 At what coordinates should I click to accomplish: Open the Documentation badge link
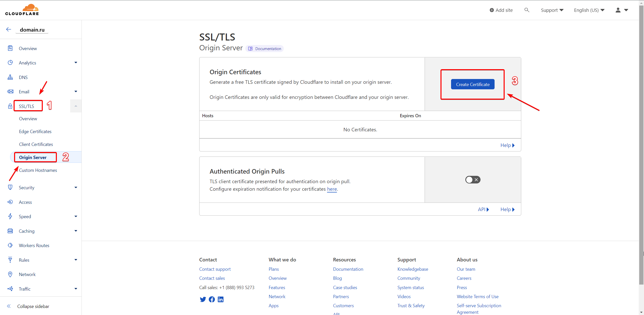tap(265, 49)
